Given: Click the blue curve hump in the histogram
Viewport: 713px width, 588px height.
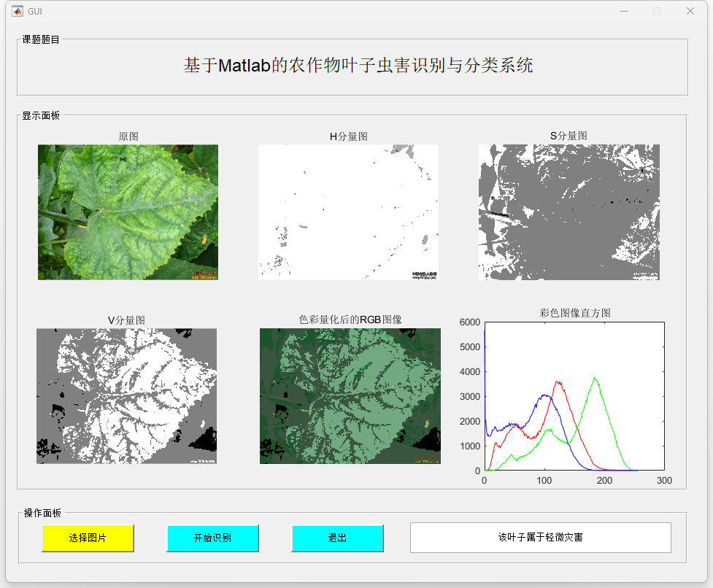Looking at the screenshot, I should click(x=544, y=395).
